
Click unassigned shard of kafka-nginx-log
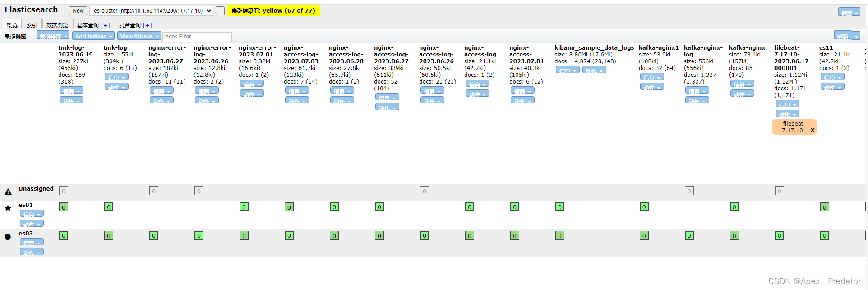pos(689,191)
